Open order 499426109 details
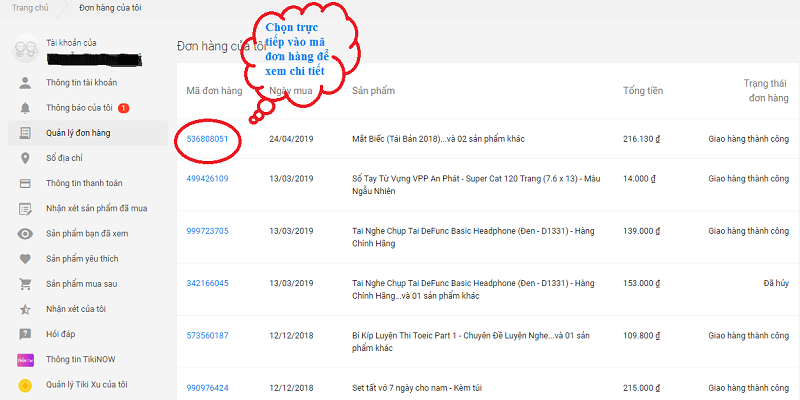Viewport: 800px width, 400px height. (208, 179)
